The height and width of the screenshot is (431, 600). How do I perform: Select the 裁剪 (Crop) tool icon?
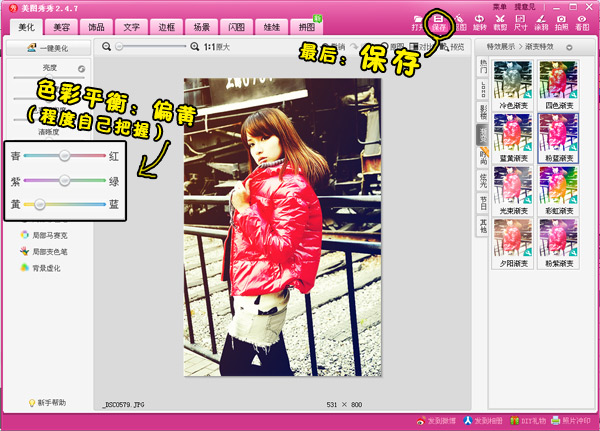tap(500, 22)
